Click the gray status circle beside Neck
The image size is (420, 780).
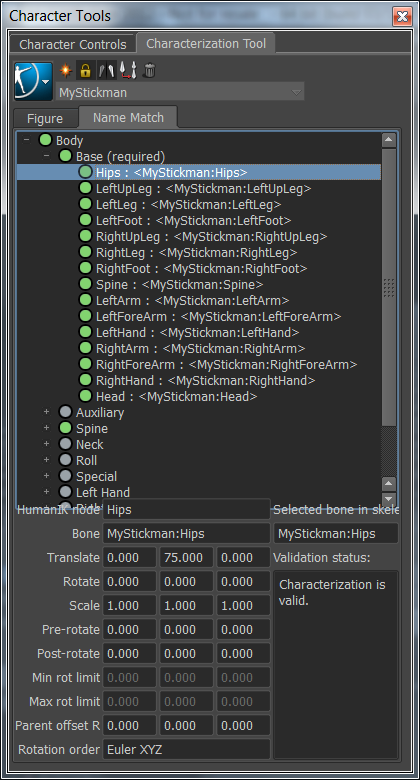65,444
